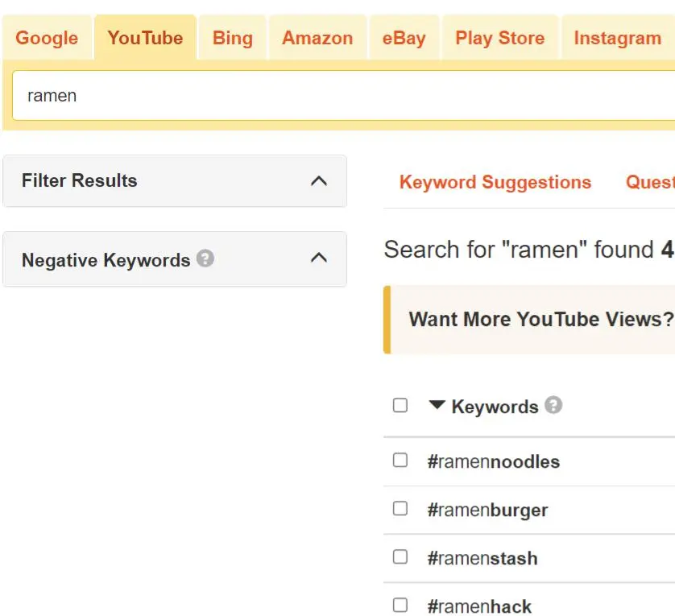Click the #ramennoodles keyword text
The height and width of the screenshot is (616, 675).
point(495,461)
